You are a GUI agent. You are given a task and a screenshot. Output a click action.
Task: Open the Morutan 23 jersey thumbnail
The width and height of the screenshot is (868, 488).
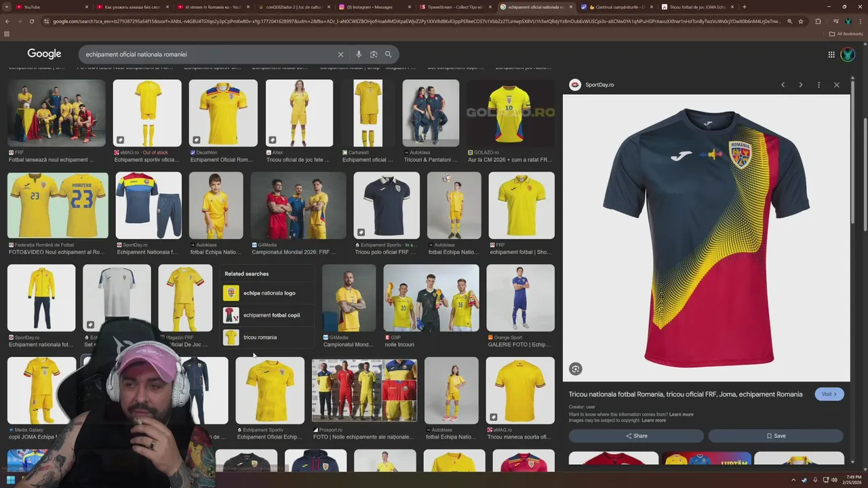click(58, 205)
